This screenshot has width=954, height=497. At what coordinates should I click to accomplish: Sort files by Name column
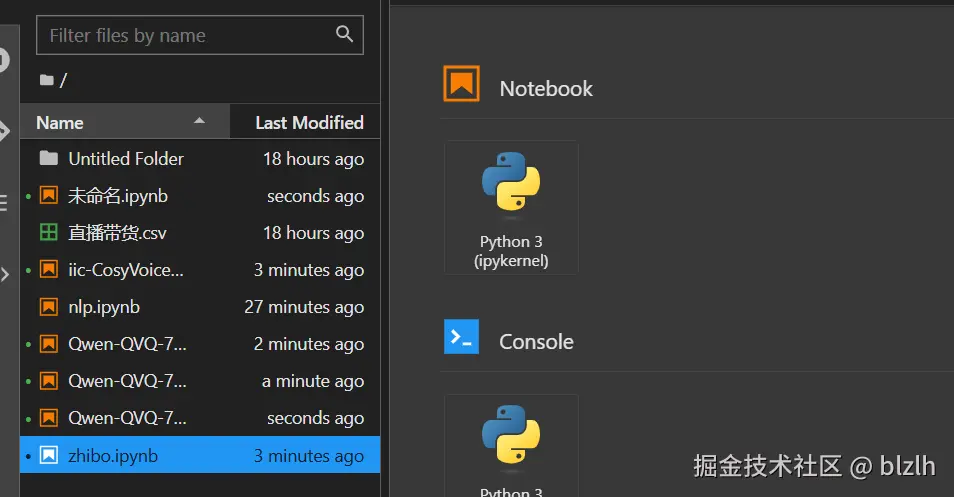60,123
